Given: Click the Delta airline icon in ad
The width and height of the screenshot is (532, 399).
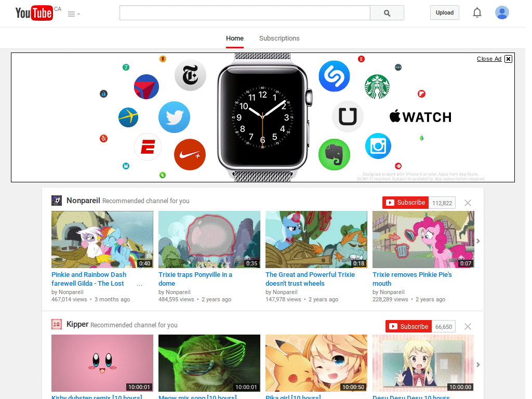Looking at the screenshot, I should coord(147,87).
